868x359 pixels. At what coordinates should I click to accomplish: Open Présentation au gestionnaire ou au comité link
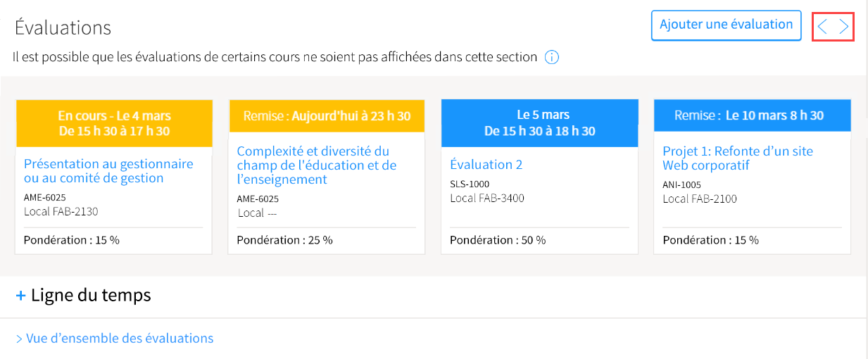[x=108, y=171]
